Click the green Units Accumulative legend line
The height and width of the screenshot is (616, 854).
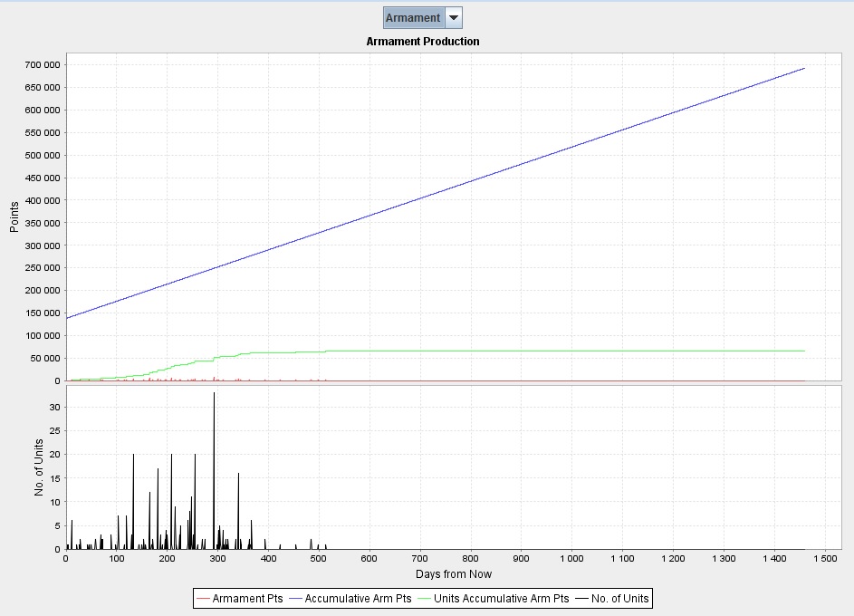pyautogui.click(x=424, y=599)
